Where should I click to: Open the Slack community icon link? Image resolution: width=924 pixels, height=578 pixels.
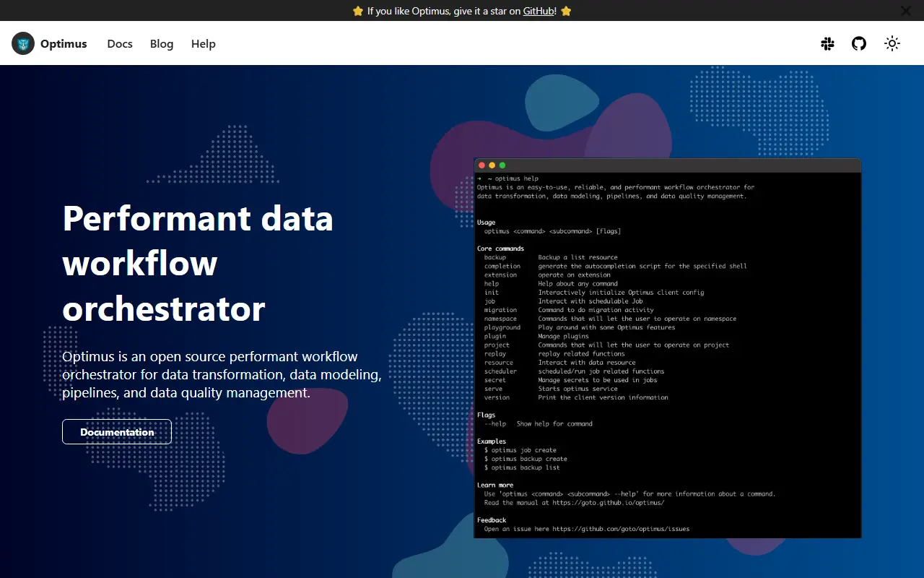[x=827, y=43]
